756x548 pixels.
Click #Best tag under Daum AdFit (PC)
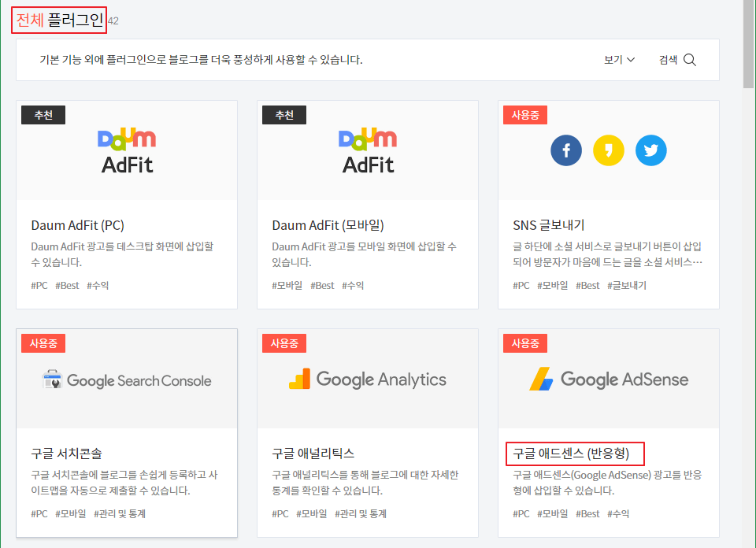[67, 285]
